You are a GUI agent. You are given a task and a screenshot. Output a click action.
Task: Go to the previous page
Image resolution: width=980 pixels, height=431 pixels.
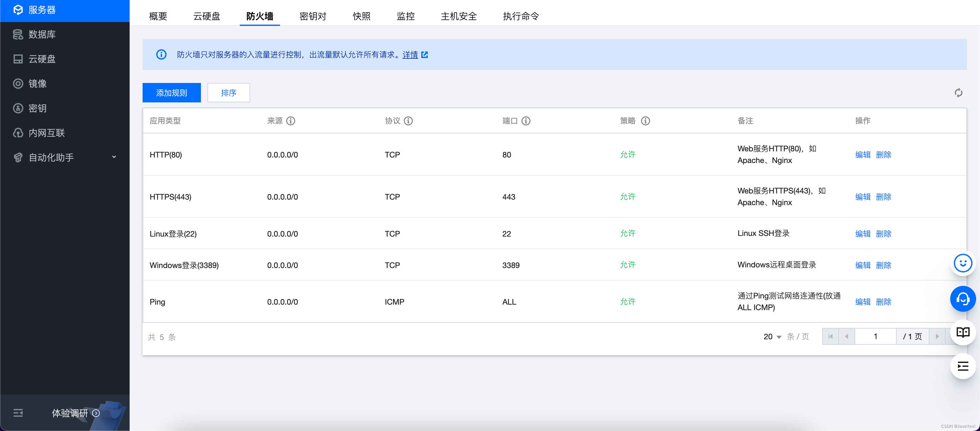click(x=846, y=337)
